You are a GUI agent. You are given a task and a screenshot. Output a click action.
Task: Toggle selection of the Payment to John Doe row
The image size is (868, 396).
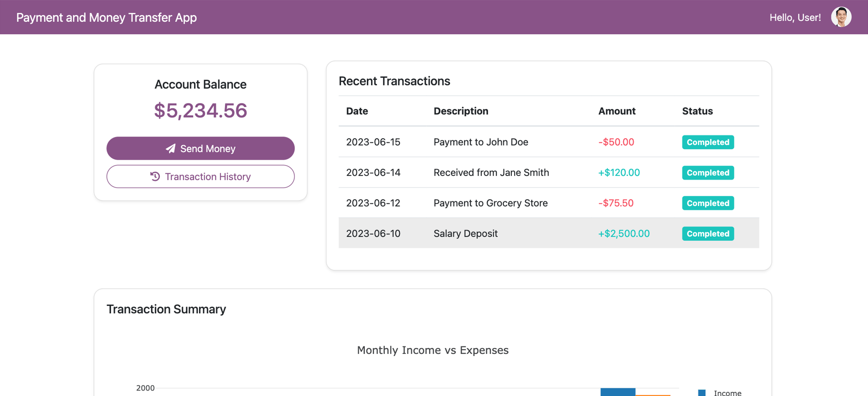click(481, 142)
